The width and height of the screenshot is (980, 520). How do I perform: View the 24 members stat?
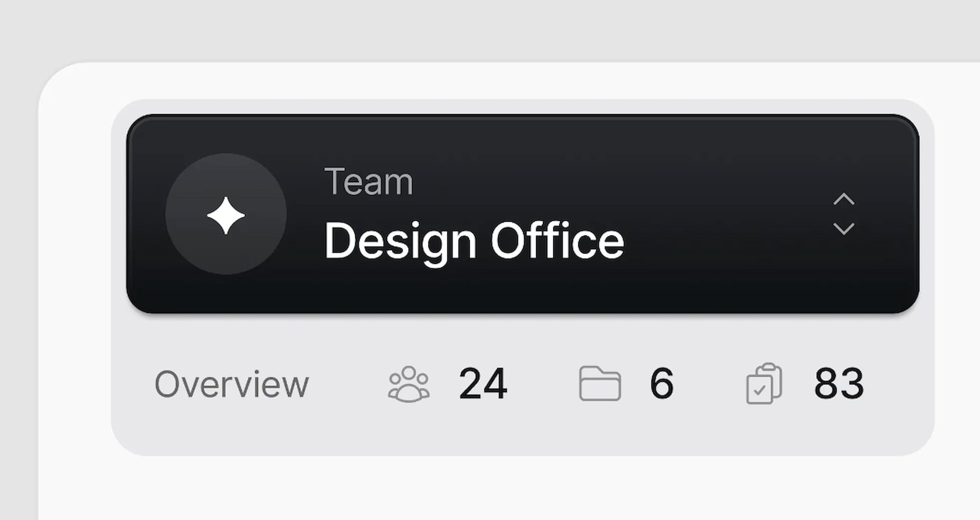point(448,384)
